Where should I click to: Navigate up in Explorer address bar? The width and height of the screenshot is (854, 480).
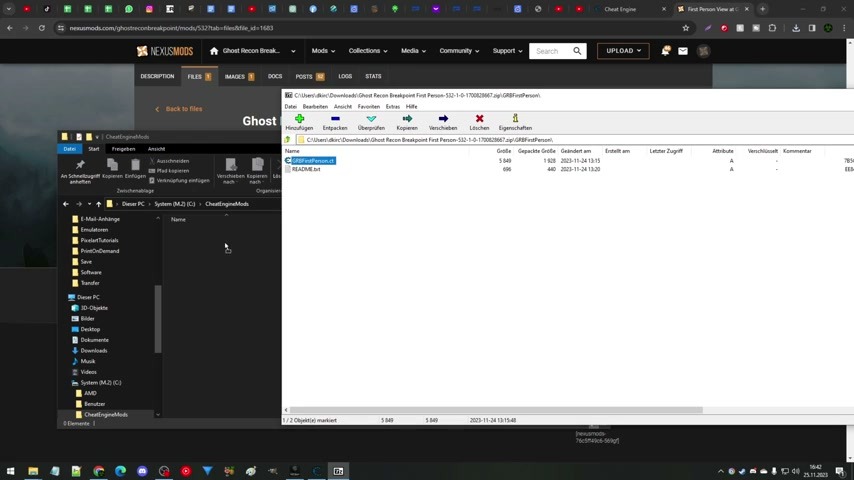[x=99, y=204]
